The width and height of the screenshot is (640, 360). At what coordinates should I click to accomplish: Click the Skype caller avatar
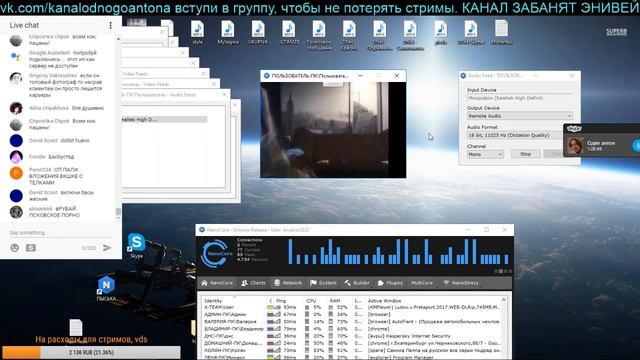[x=575, y=145]
